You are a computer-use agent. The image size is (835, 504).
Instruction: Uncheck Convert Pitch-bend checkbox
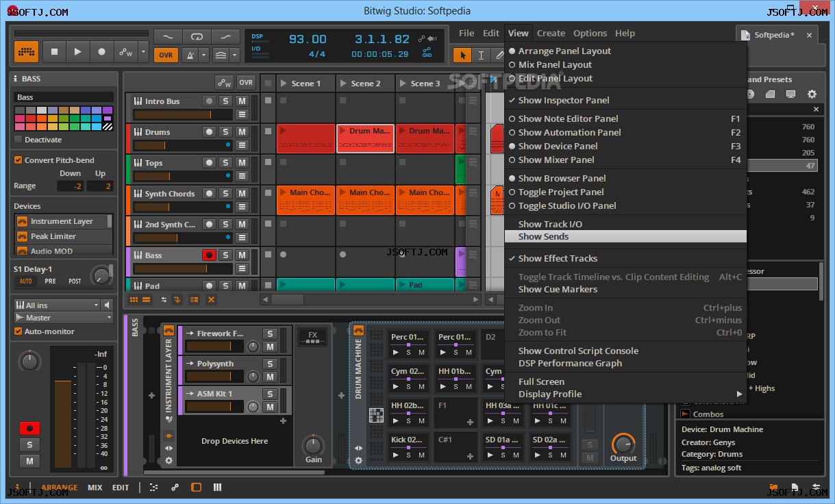[x=18, y=160]
